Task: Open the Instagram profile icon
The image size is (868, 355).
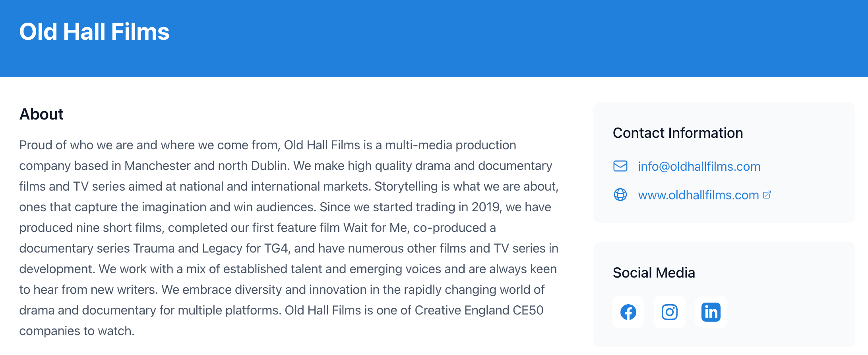Action: (x=669, y=312)
